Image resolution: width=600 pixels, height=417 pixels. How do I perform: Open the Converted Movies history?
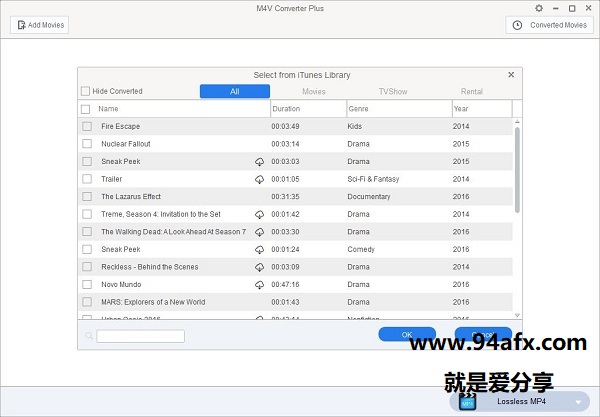pos(549,25)
